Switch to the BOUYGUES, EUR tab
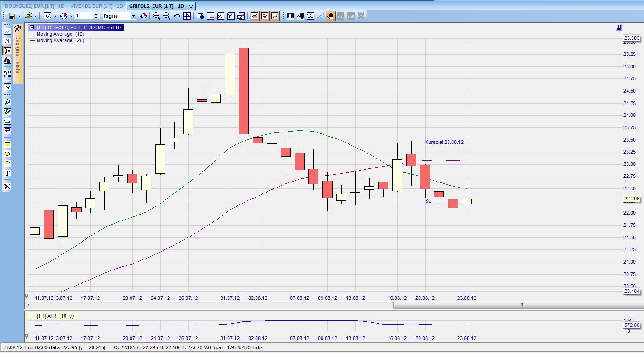Image resolution: width=644 pixels, height=353 pixels. 34,6
